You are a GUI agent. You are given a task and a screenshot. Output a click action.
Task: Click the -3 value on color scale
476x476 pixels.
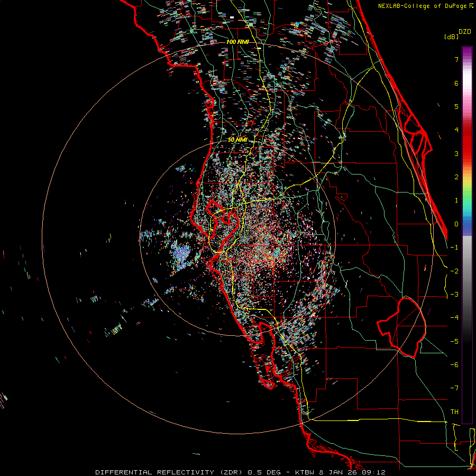(454, 295)
